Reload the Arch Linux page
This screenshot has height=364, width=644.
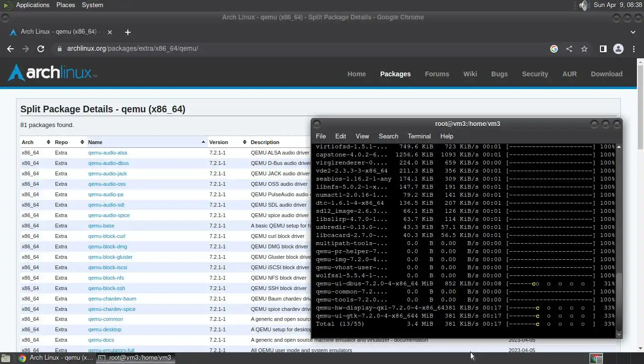(x=41, y=49)
